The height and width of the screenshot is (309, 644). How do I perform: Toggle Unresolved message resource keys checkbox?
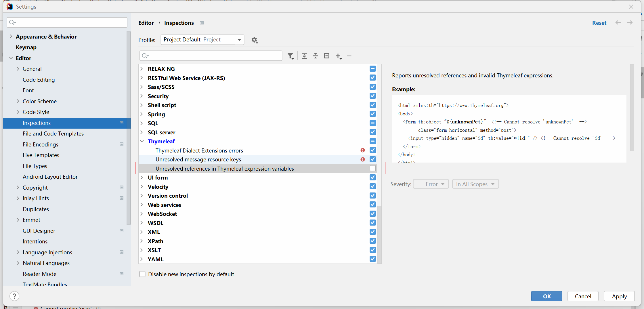373,159
